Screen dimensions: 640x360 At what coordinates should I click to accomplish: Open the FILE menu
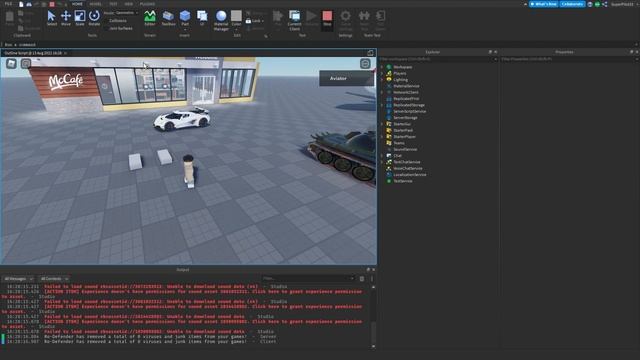(x=8, y=4)
